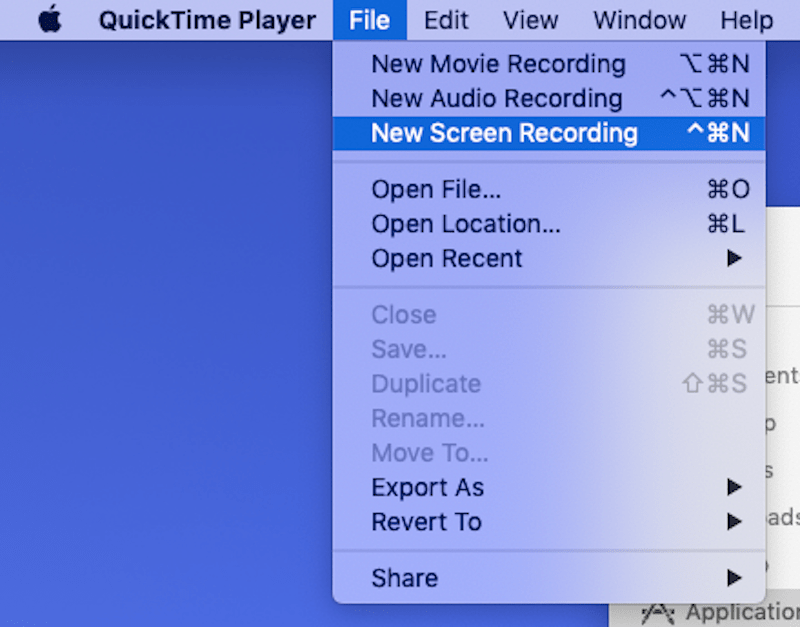Close the open File menu
The width and height of the screenshot is (800, 627).
(x=370, y=20)
